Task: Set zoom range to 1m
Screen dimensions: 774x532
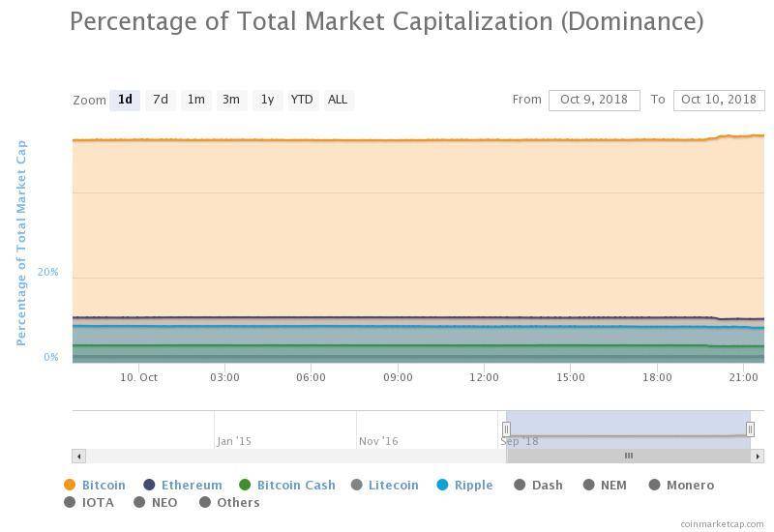Action: coord(195,100)
